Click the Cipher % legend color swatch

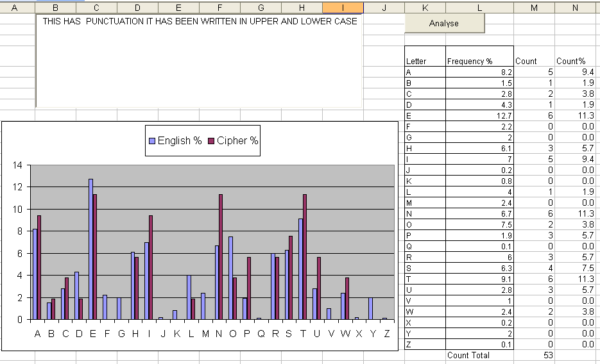(x=211, y=141)
